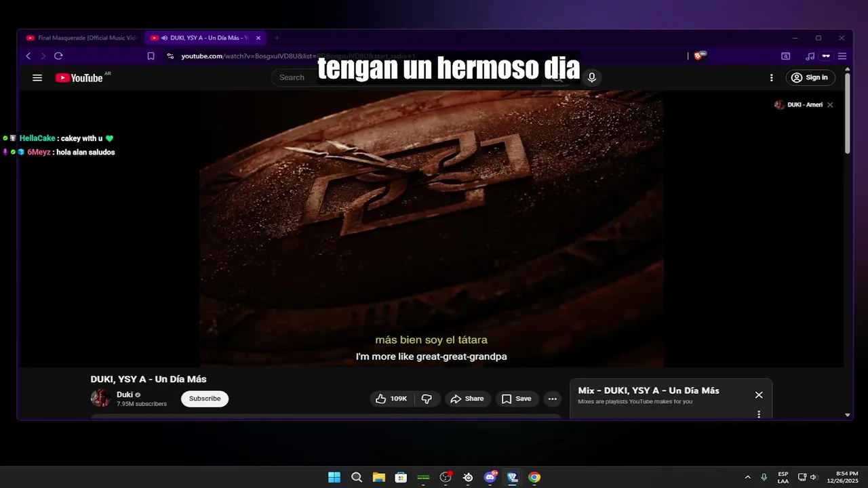This screenshot has height=488, width=868.
Task: Click the browser forward arrow
Action: pyautogui.click(x=43, y=56)
